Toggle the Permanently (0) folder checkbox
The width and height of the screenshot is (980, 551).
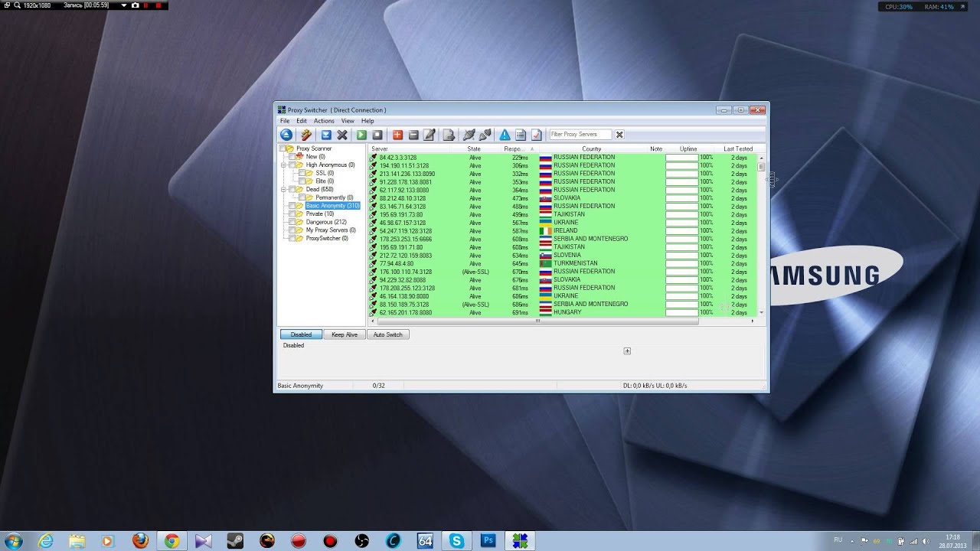coord(302,197)
